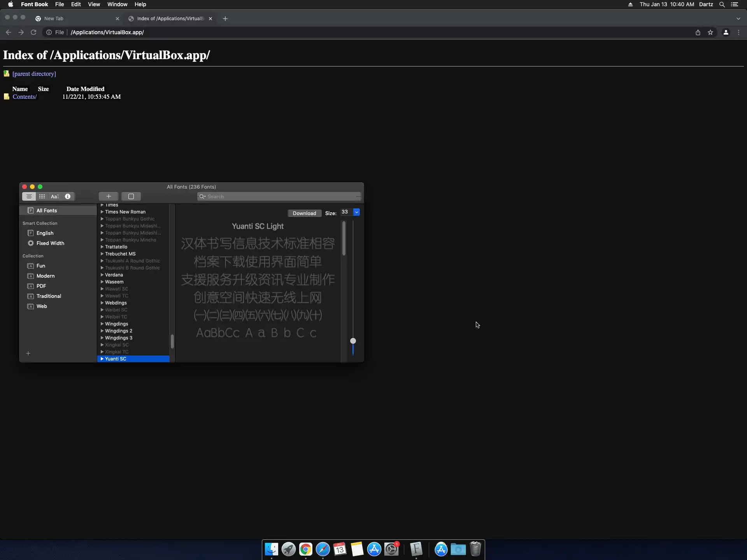Open the Contents/ folder link

click(x=25, y=97)
